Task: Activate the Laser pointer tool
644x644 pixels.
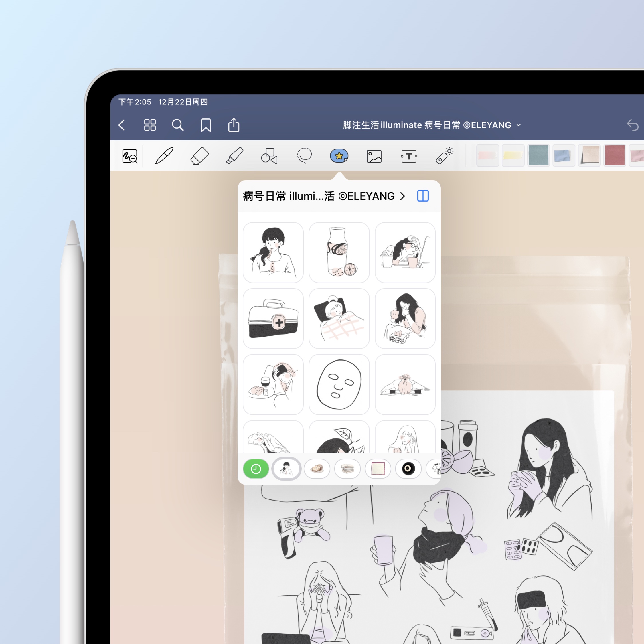Action: [444, 156]
